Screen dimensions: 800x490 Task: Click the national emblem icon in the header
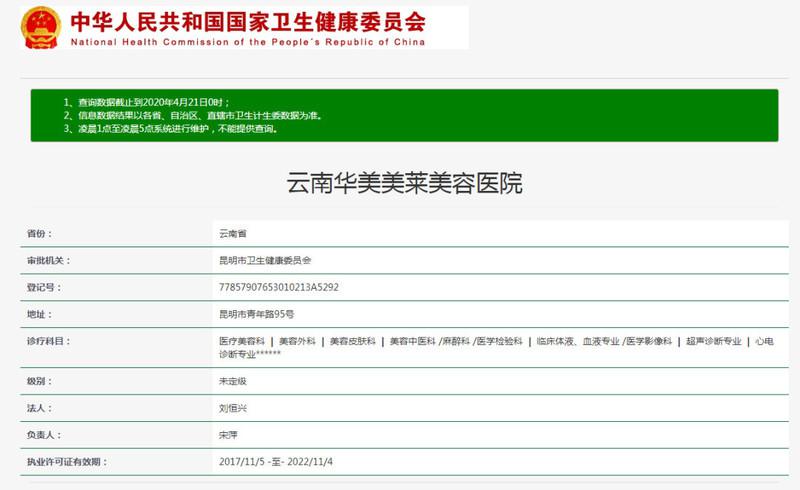41,27
